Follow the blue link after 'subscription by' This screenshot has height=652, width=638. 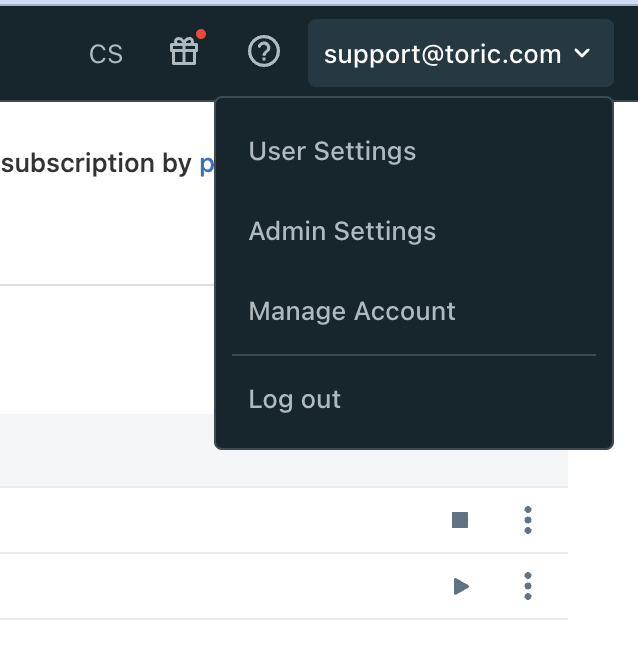207,163
